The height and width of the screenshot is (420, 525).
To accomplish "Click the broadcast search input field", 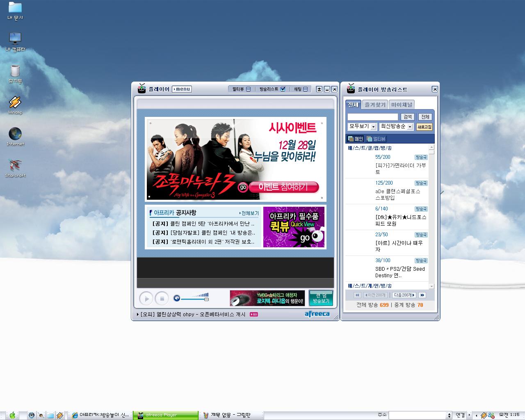I will click(x=373, y=117).
